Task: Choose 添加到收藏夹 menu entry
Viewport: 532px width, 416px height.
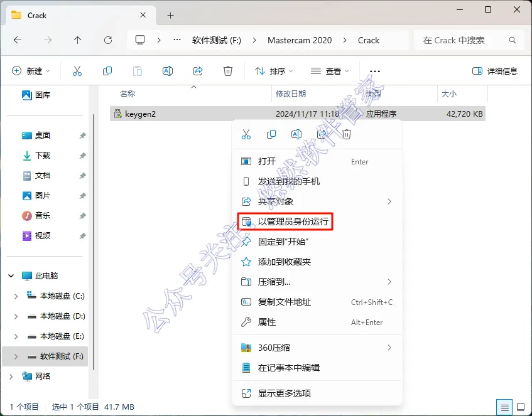Action: [x=317, y=262]
